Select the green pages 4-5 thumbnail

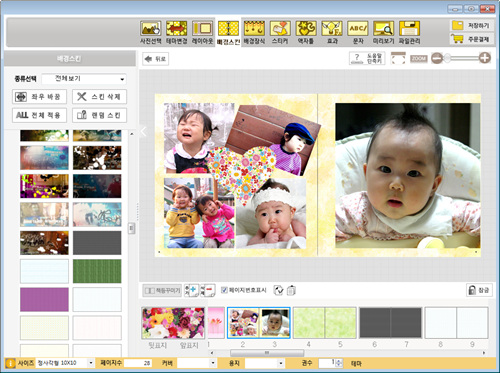324,323
